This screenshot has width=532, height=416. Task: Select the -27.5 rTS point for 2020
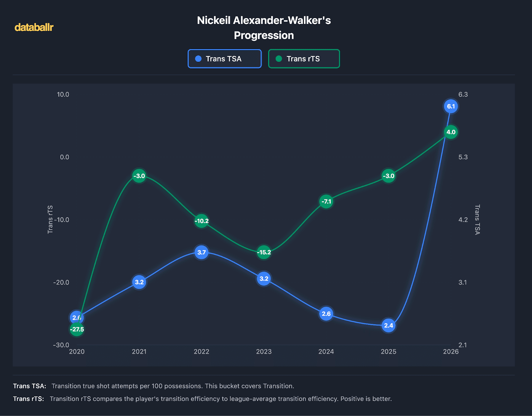(77, 330)
